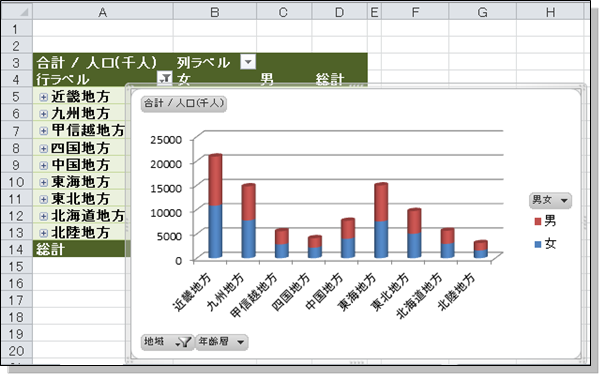Screen dimensions: 599x374
Task: Select column H header
Action: (x=550, y=12)
